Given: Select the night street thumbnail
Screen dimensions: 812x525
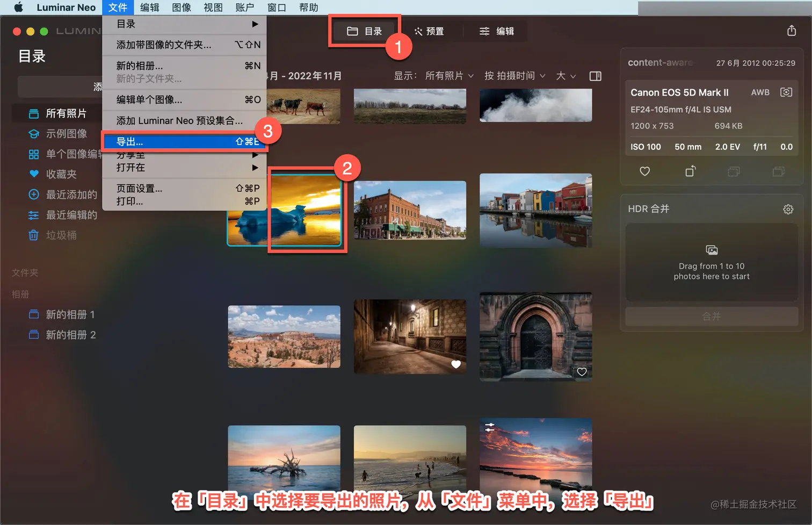Looking at the screenshot, I should 410,336.
